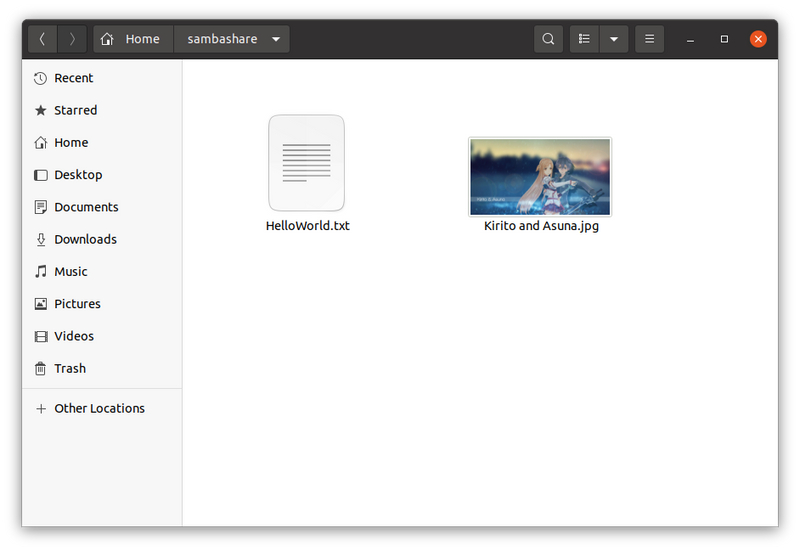Go back with the left arrow button
This screenshot has height=551, width=800.
coord(42,39)
